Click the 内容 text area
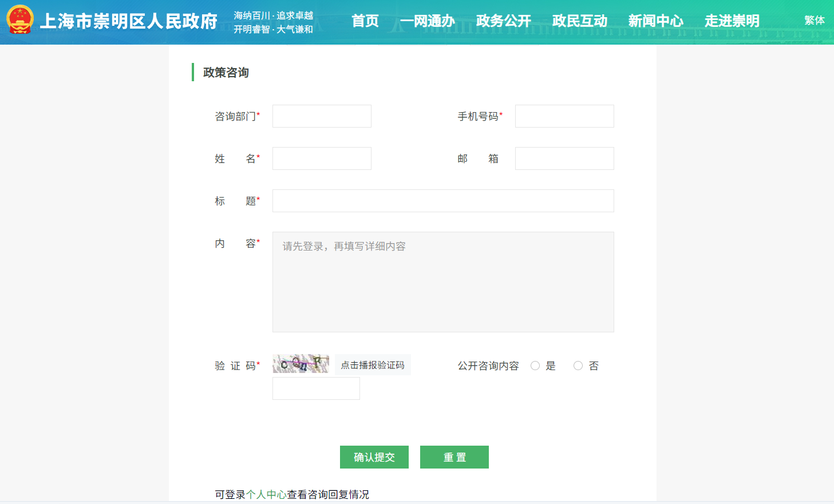Screen dimensions: 834x504 [443, 282]
